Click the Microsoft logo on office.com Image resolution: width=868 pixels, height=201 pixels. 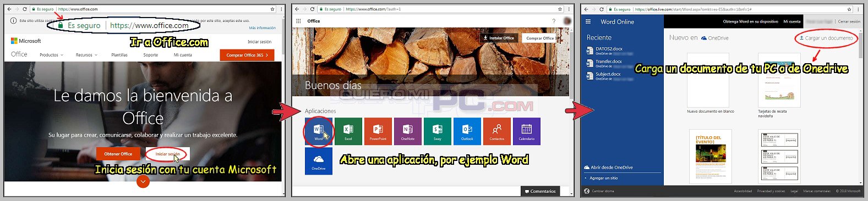tap(26, 41)
